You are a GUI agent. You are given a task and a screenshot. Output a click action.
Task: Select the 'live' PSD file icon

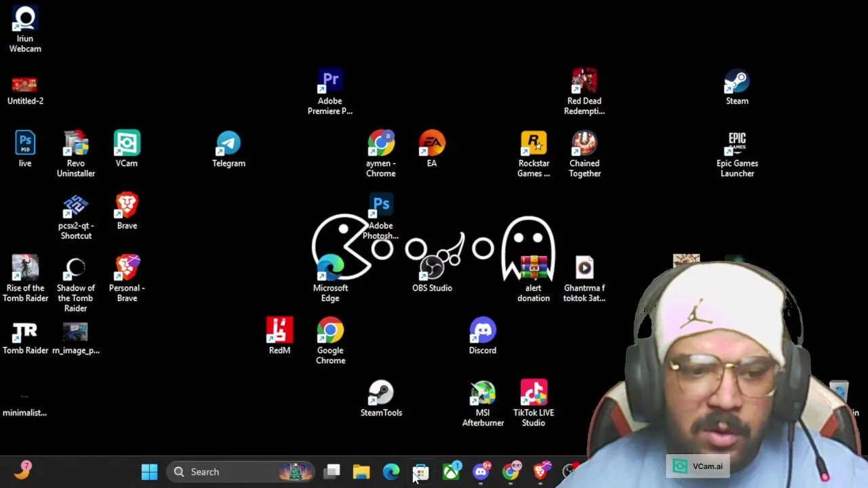(x=25, y=149)
